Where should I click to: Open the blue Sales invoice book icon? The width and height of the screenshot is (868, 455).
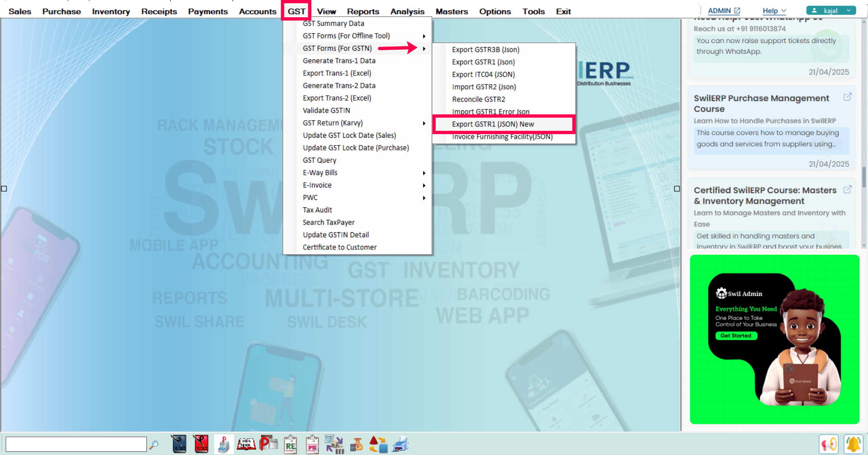click(x=179, y=444)
